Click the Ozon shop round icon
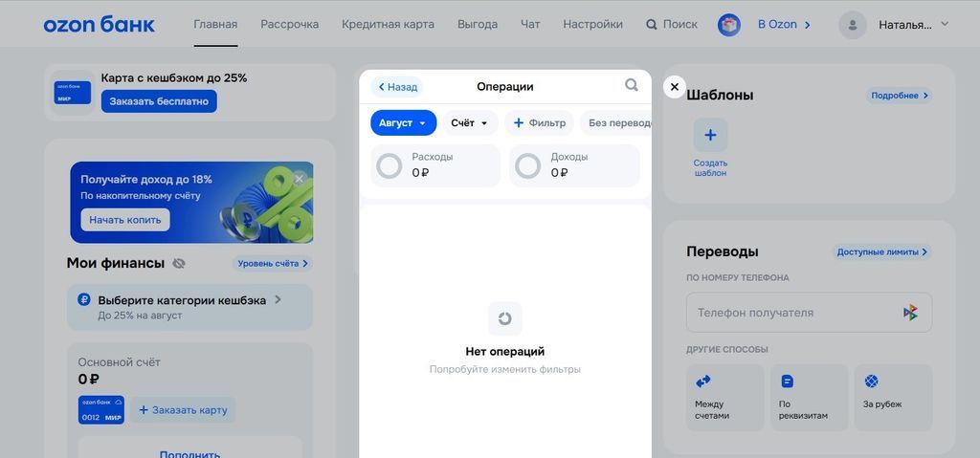Screen dimensions: 980x458 coord(728,25)
